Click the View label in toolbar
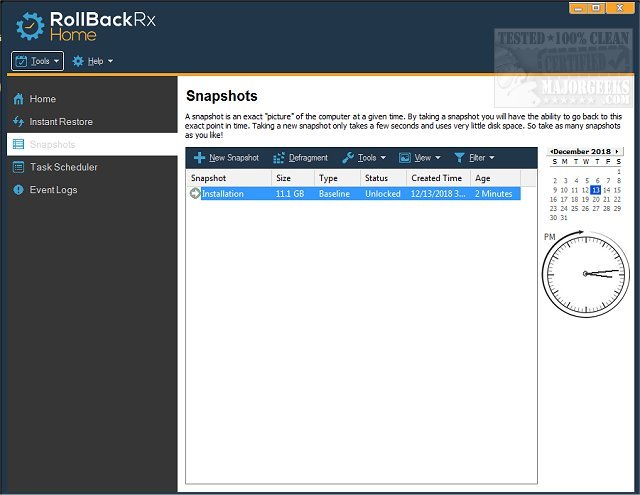Image resolution: width=640 pixels, height=495 pixels. tap(423, 158)
